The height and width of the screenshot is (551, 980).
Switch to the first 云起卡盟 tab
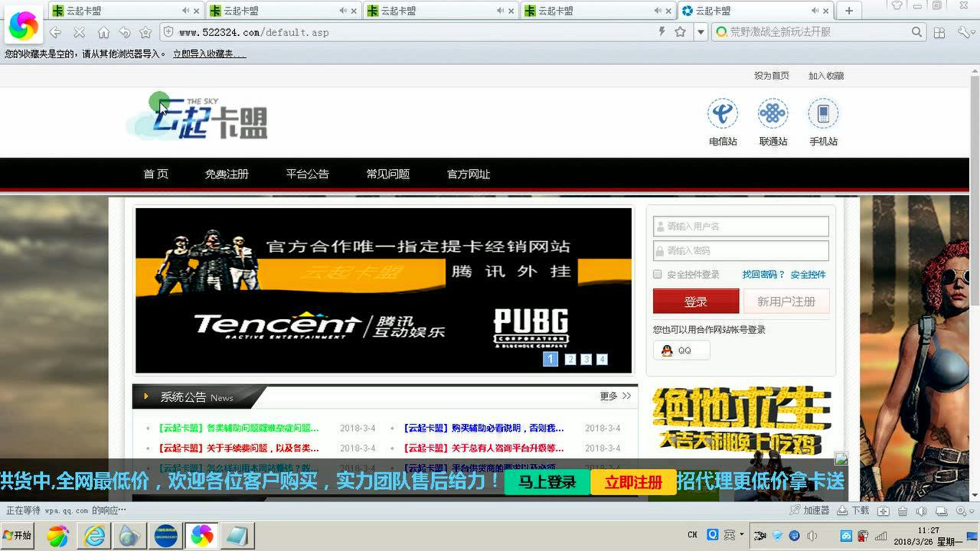127,11
